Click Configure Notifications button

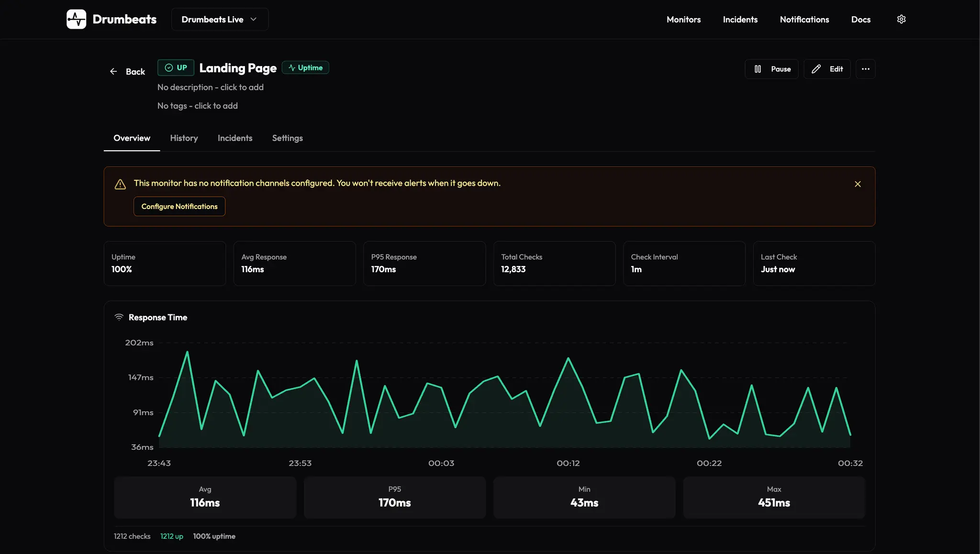point(179,206)
